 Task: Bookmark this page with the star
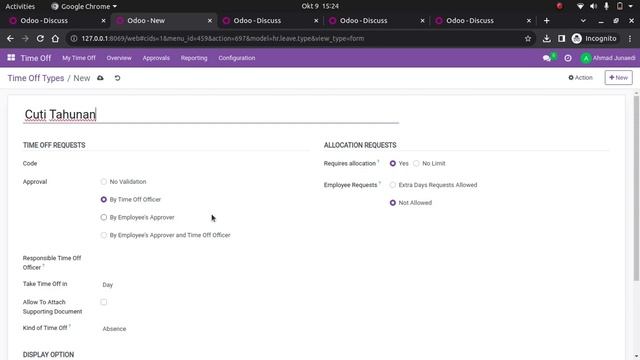[x=528, y=38]
